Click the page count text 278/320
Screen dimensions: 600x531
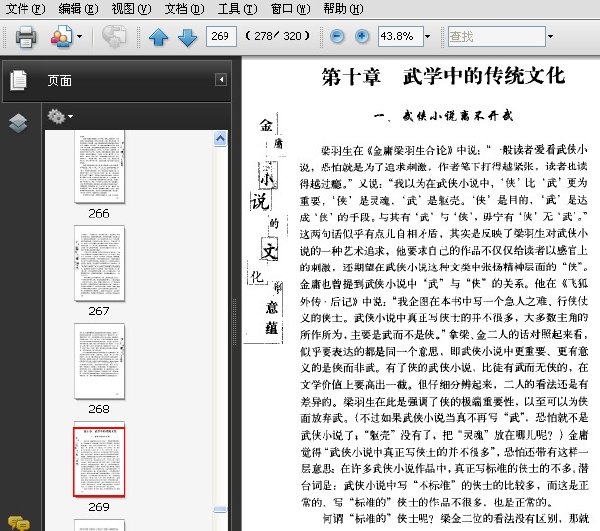pos(277,36)
